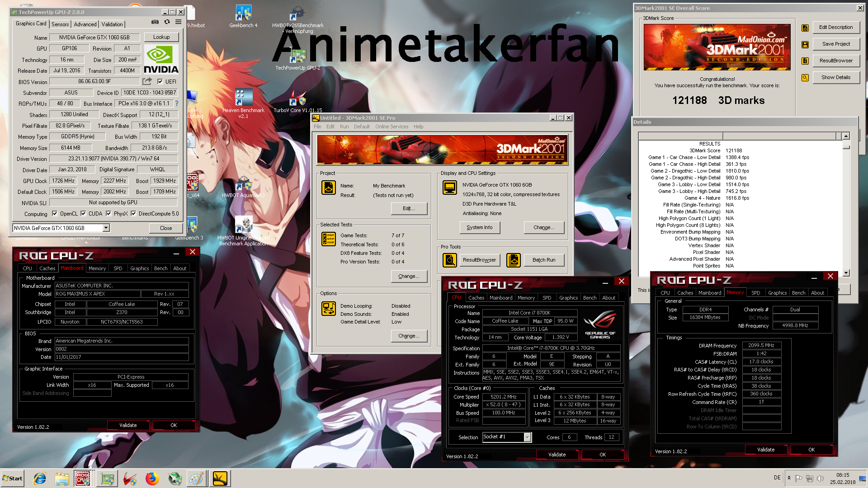Click the Options section icon in 3DMark2001
The height and width of the screenshot is (488, 868).
(x=329, y=309)
